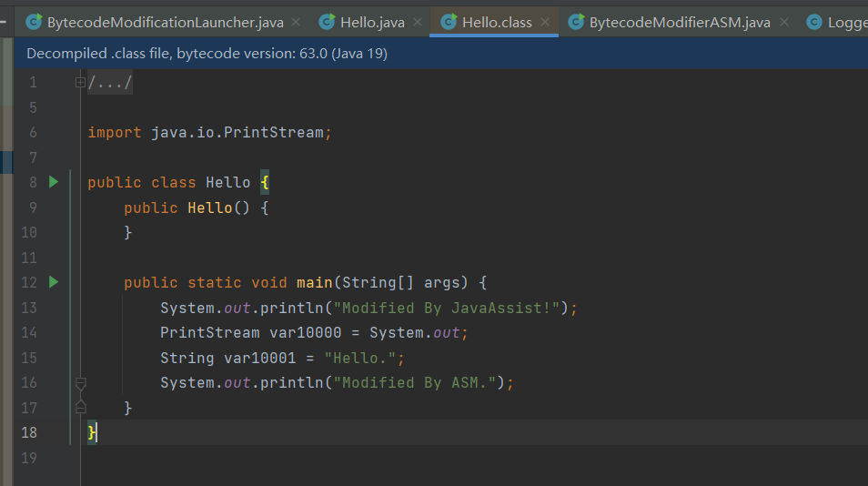Click the "Hello." string literal
This screenshot has width=868, height=486.
359,359
